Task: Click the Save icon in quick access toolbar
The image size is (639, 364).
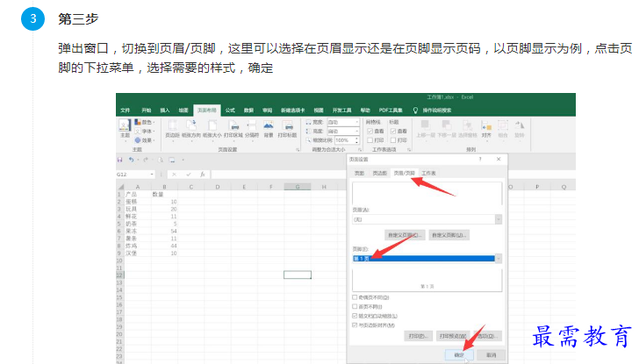Action: pos(119,160)
